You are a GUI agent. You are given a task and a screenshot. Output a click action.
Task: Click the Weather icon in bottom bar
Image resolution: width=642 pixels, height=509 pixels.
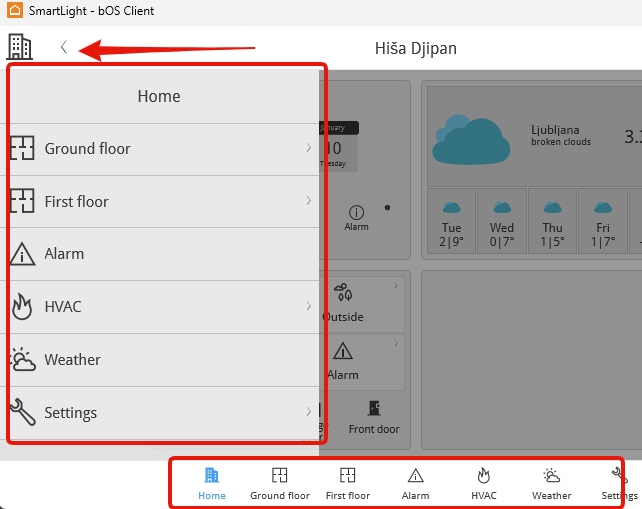click(x=552, y=475)
